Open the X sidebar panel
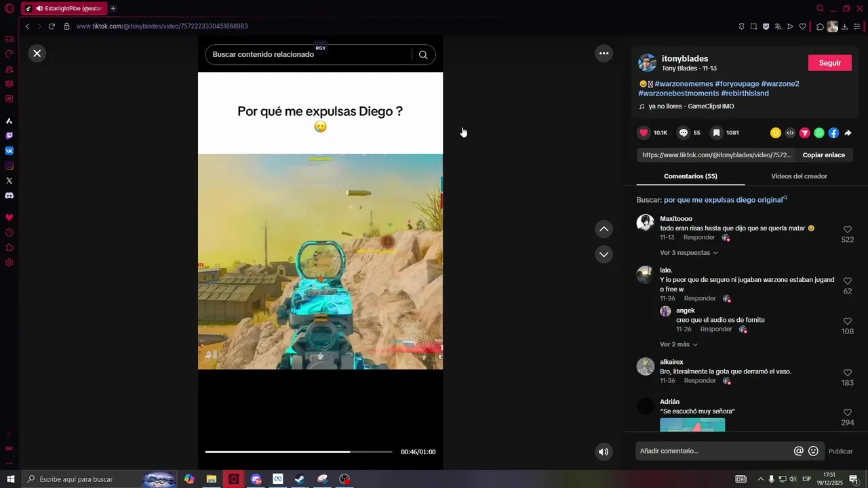 click(9, 180)
